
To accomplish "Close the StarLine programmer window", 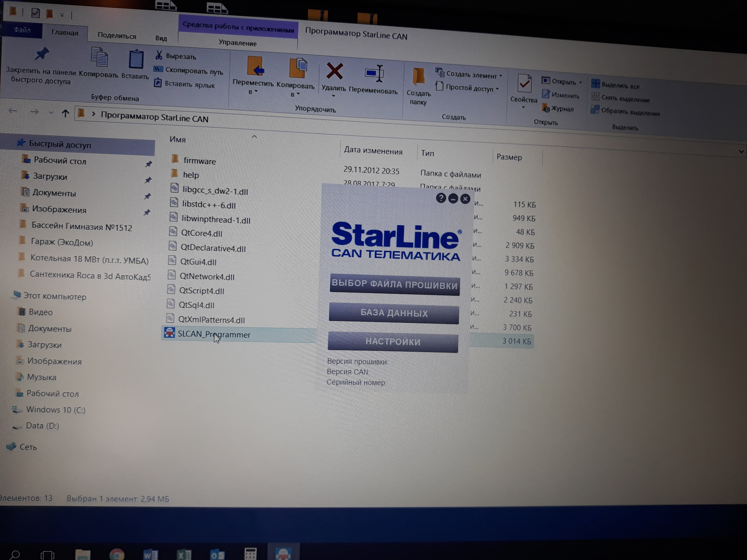I will click(x=465, y=199).
